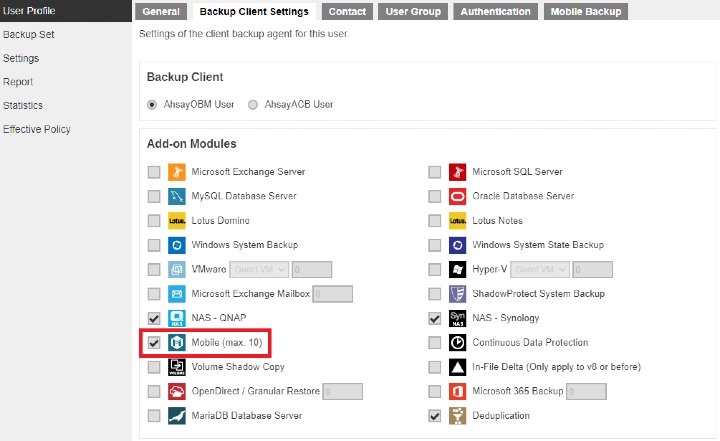This screenshot has height=441, width=720.
Task: Enable the Microsoft Exchange Server checkbox
Action: pyautogui.click(x=154, y=172)
